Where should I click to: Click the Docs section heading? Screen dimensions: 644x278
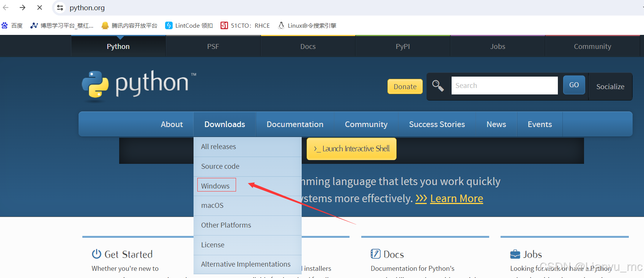tap(394, 254)
